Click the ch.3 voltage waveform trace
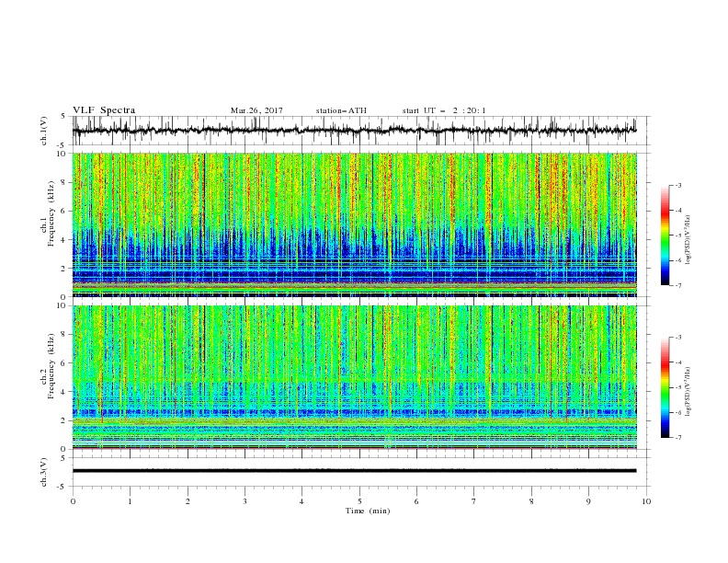 pyautogui.click(x=354, y=471)
